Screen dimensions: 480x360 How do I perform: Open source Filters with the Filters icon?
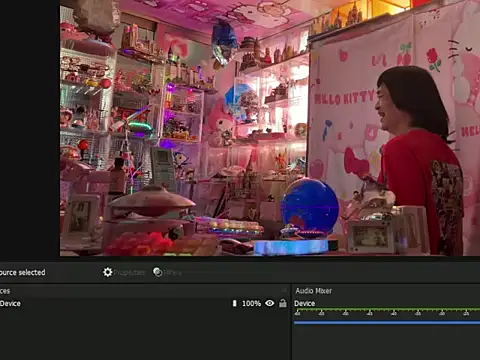coord(167,272)
